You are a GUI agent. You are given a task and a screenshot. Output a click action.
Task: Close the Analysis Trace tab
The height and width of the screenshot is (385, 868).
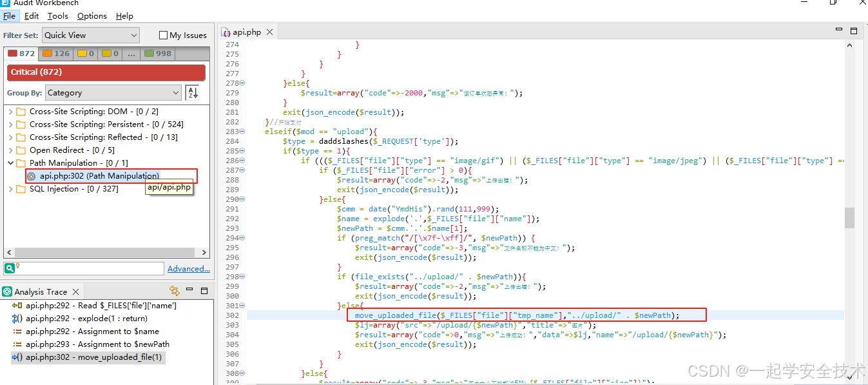[x=75, y=291]
